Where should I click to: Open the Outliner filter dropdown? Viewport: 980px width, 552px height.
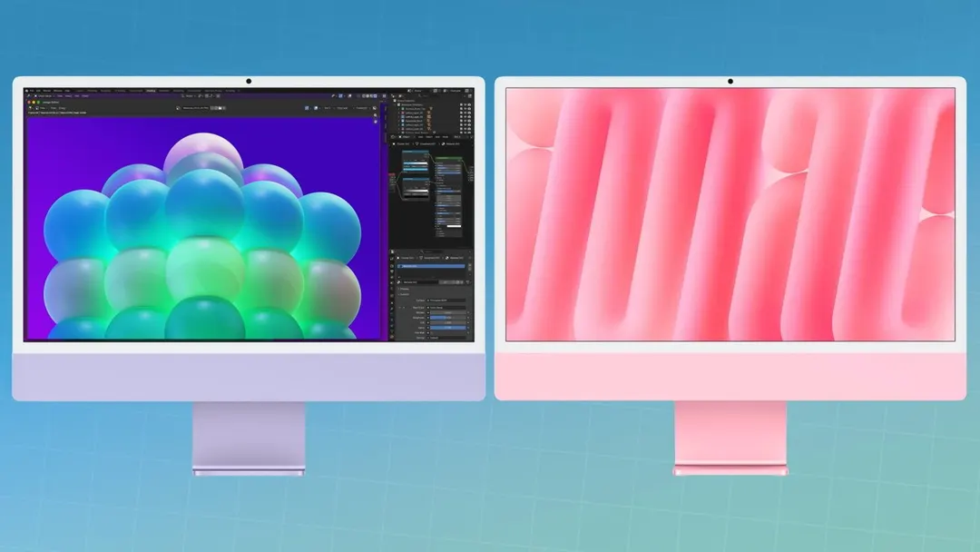(465, 96)
